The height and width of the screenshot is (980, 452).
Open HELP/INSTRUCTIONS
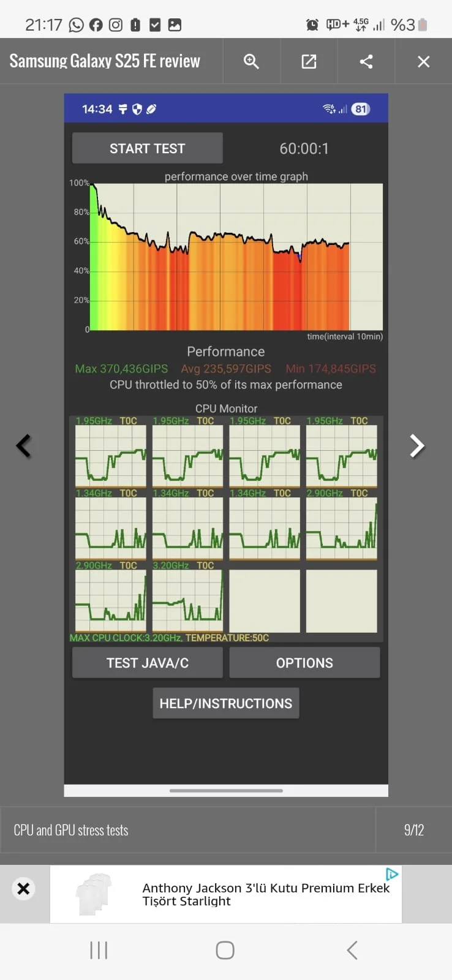tap(225, 703)
